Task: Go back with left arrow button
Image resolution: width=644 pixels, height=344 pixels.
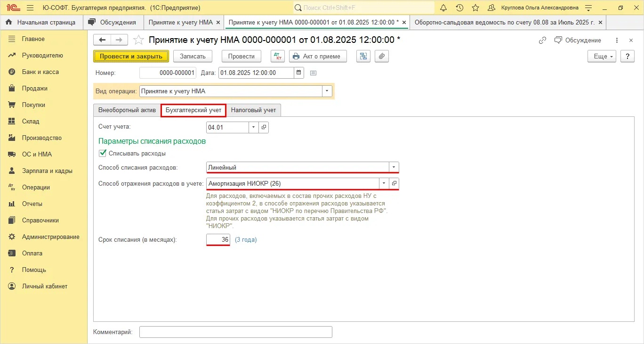Action: click(x=102, y=40)
